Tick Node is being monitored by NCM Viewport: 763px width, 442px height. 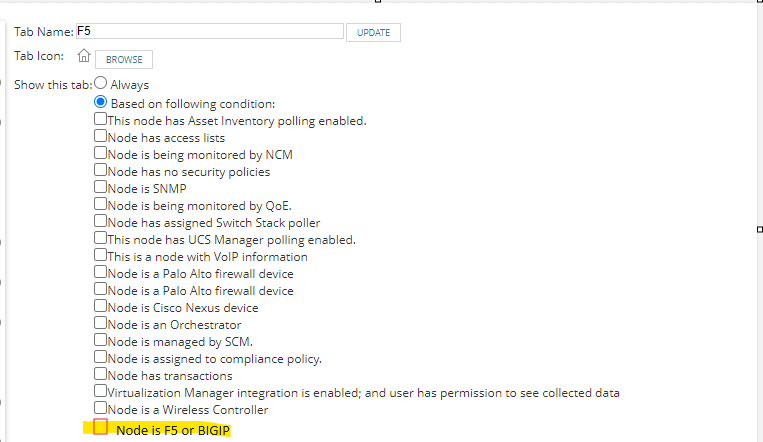click(x=100, y=153)
